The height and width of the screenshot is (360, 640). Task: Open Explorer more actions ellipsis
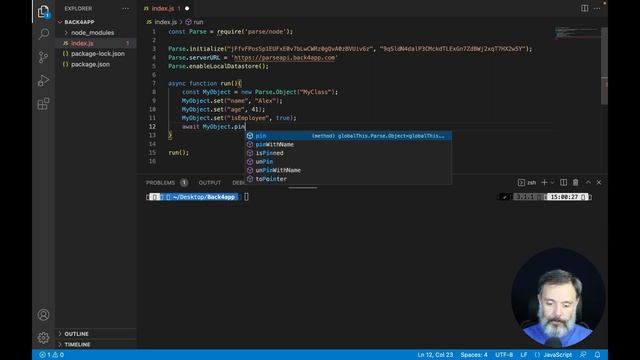pos(125,8)
